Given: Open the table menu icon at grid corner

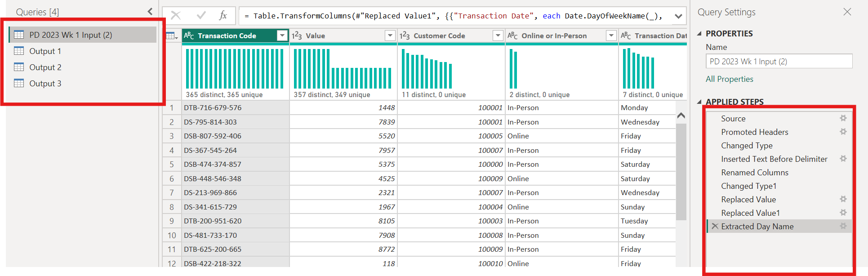Looking at the screenshot, I should click(172, 36).
